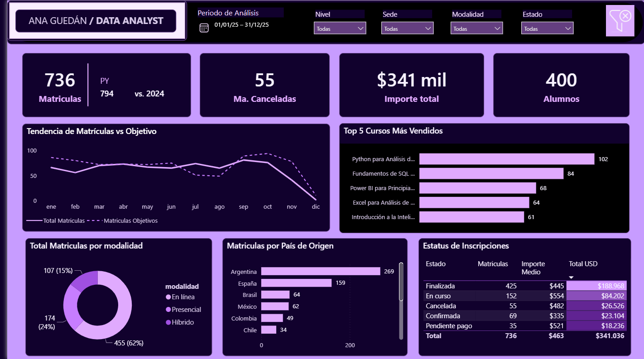Viewport: 644px width, 359px height.
Task: Click the México bar
Action: pyautogui.click(x=275, y=306)
